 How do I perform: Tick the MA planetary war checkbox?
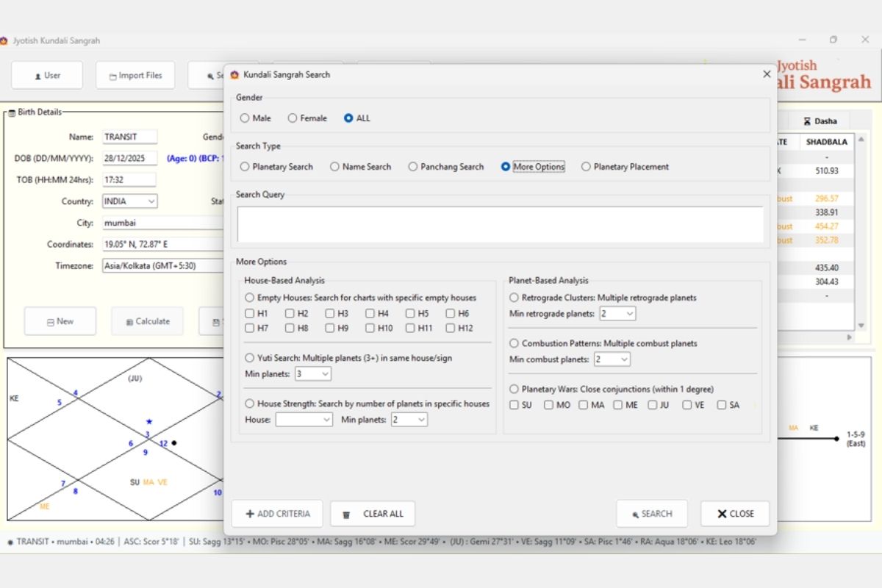[x=583, y=405]
